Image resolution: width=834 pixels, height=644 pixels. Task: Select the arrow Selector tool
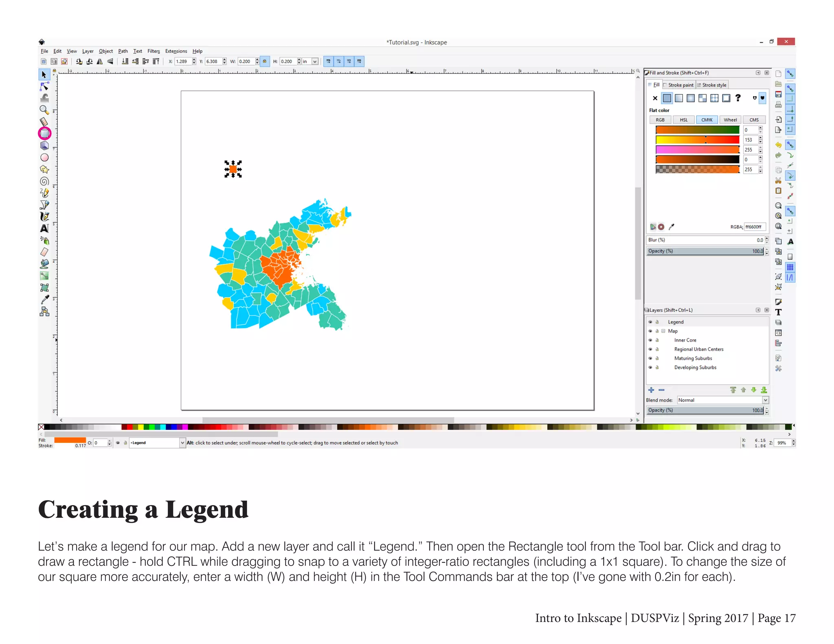pyautogui.click(x=44, y=75)
